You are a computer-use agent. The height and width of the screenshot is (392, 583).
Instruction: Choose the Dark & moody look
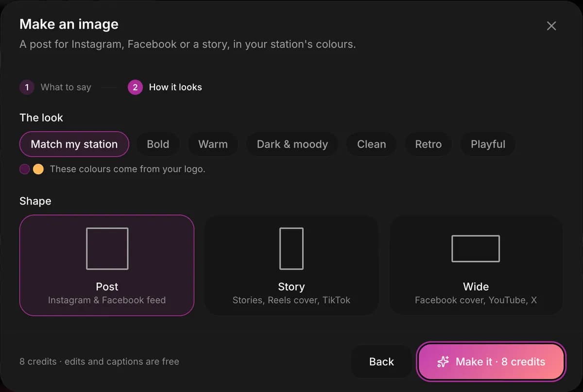coord(292,144)
